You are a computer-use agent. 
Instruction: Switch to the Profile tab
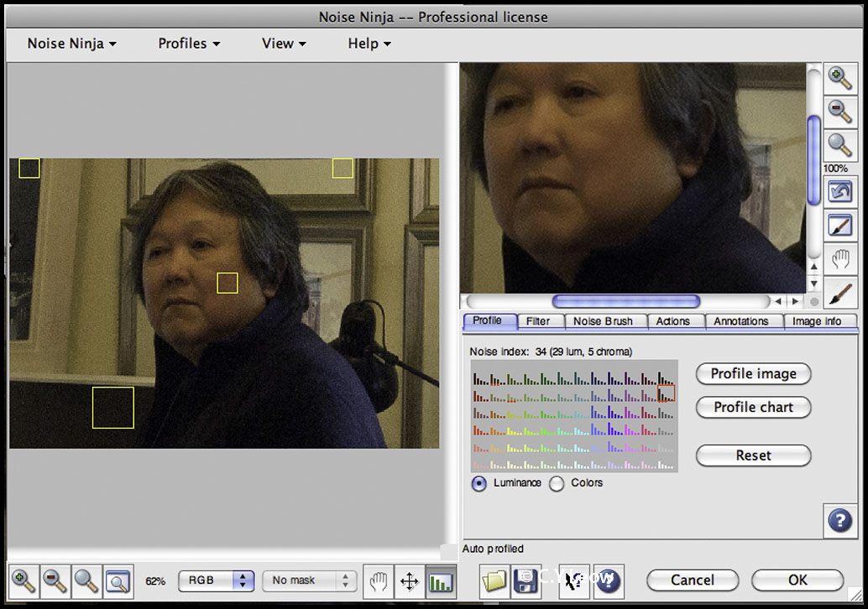[489, 320]
